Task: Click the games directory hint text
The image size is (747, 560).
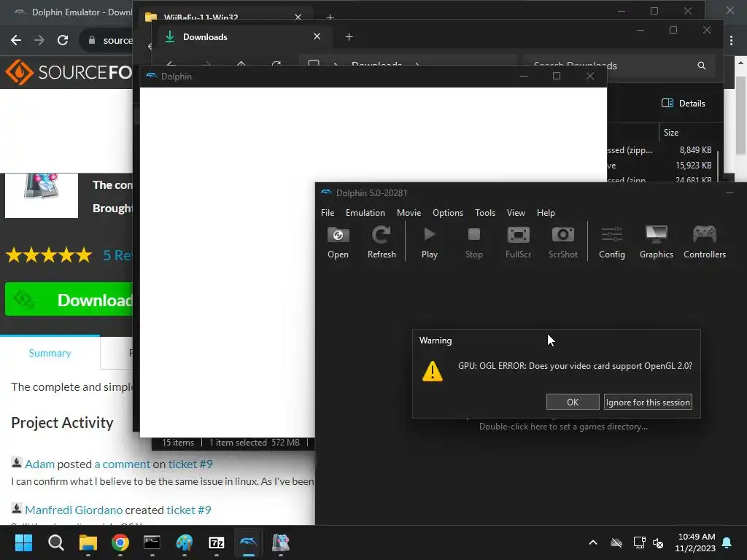Action: point(563,427)
